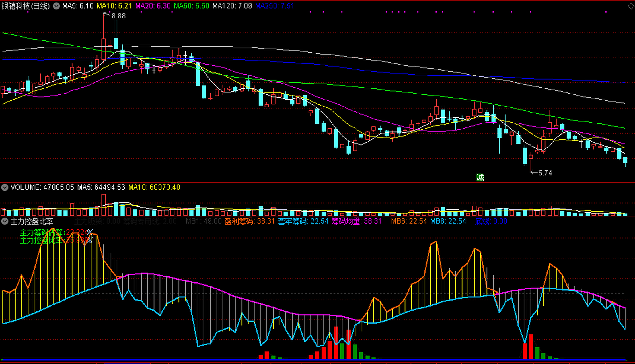Open the 主力控盘比率 indicator dropdown arrow
This screenshot has width=635, height=364.
coord(5,221)
